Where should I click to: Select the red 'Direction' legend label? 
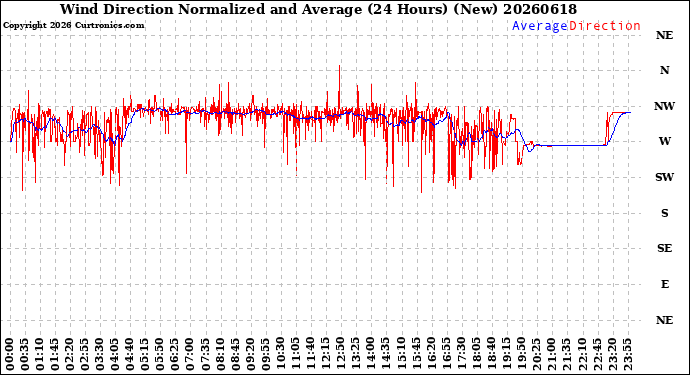[x=605, y=26]
